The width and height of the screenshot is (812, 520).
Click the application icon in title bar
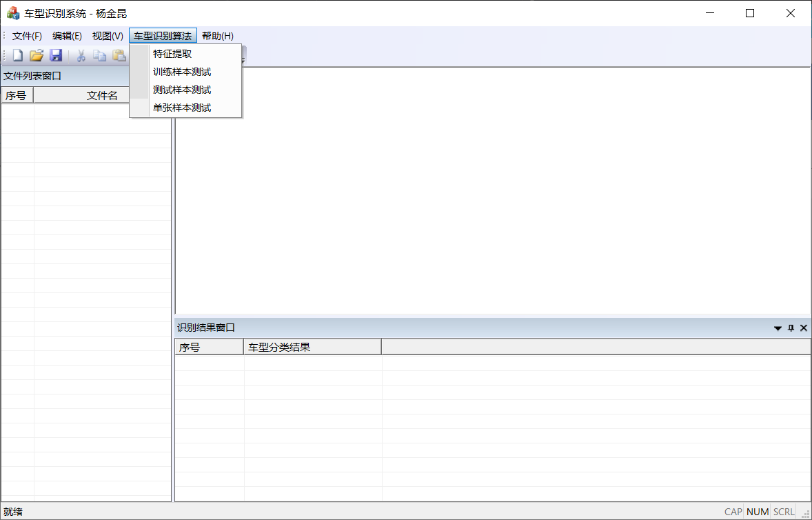[x=13, y=14]
